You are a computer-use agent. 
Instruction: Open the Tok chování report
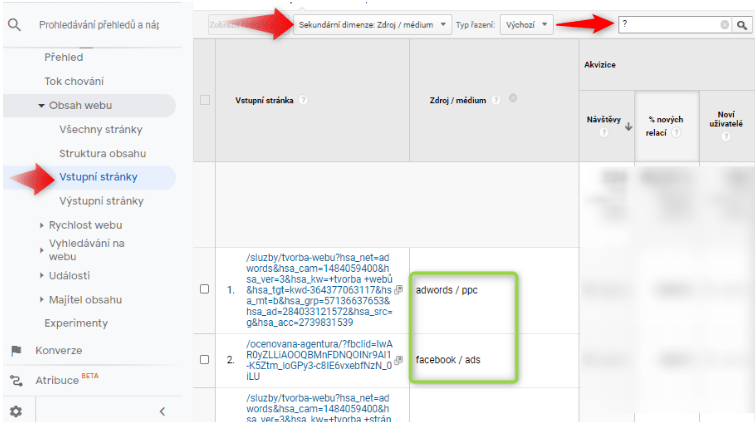[x=74, y=81]
